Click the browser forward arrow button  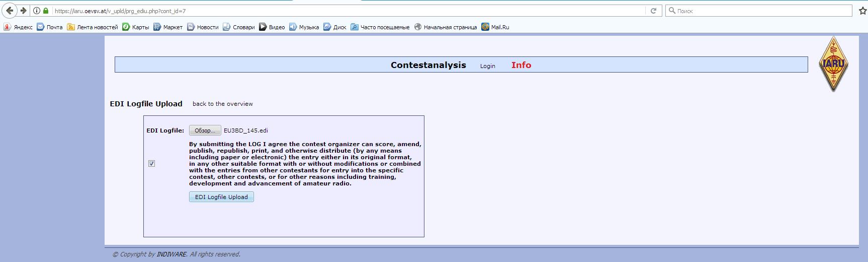pos(23,11)
